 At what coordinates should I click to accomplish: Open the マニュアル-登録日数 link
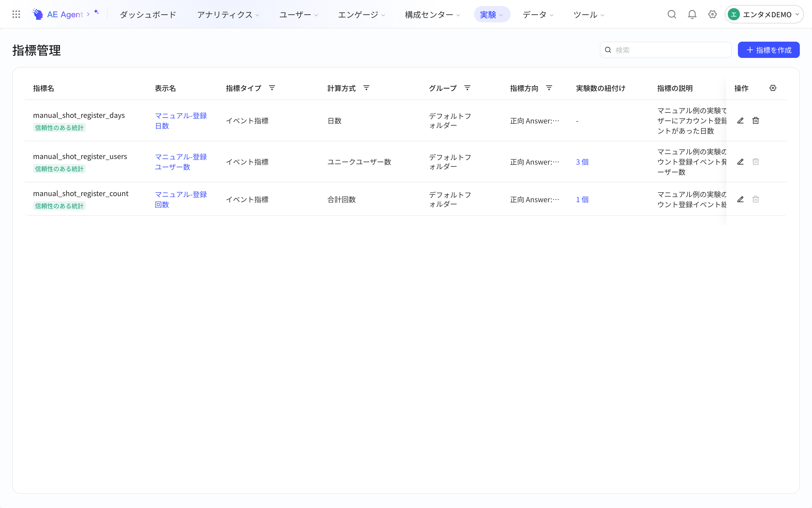pos(181,121)
